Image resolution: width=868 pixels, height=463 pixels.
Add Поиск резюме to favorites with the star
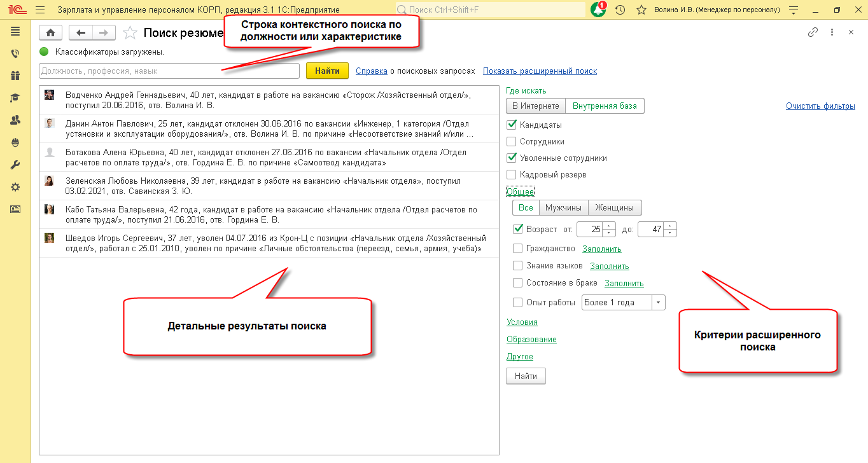coord(129,33)
